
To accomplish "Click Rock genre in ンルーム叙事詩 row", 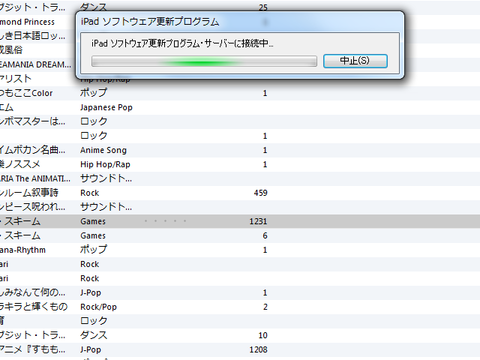I will [x=90, y=193].
